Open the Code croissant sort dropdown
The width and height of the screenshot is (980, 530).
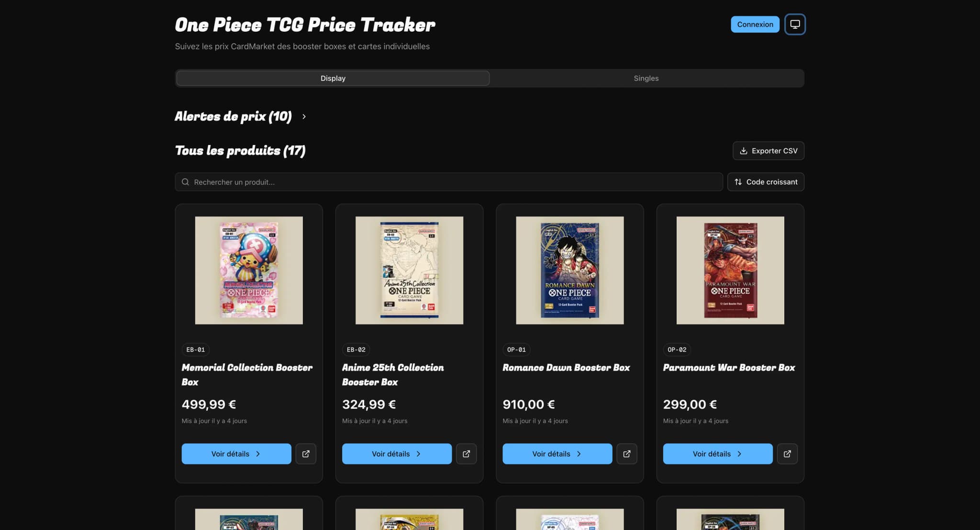coord(766,182)
